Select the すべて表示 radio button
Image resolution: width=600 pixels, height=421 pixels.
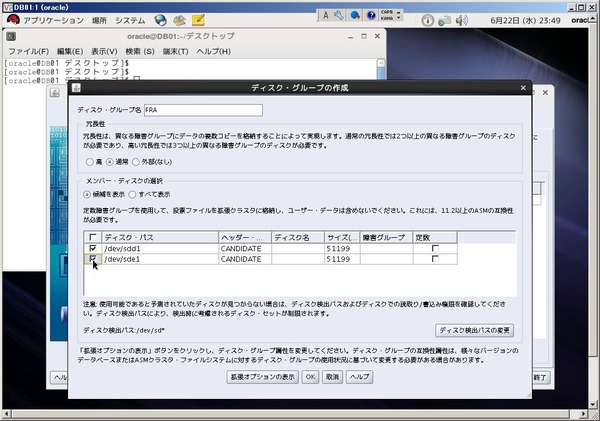(x=132, y=195)
